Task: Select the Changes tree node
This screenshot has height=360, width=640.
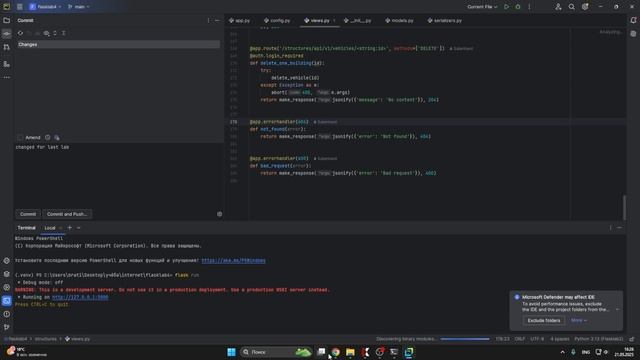Action: 118,44
